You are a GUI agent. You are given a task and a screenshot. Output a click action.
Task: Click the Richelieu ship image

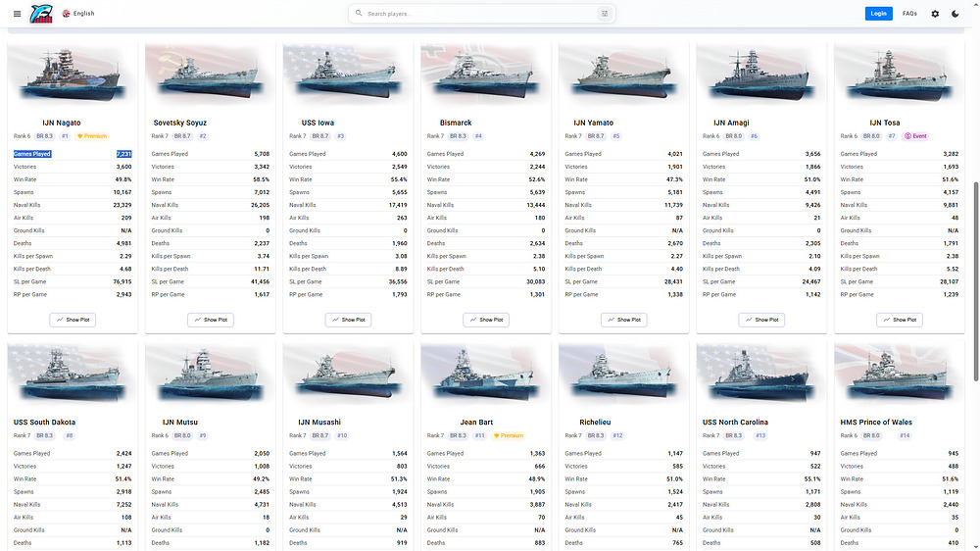tap(623, 376)
